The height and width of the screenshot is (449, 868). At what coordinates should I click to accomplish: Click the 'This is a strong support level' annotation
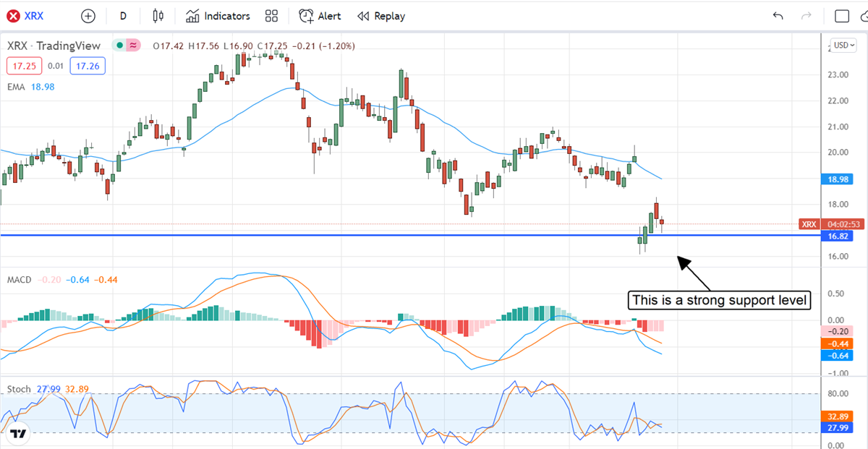719,300
